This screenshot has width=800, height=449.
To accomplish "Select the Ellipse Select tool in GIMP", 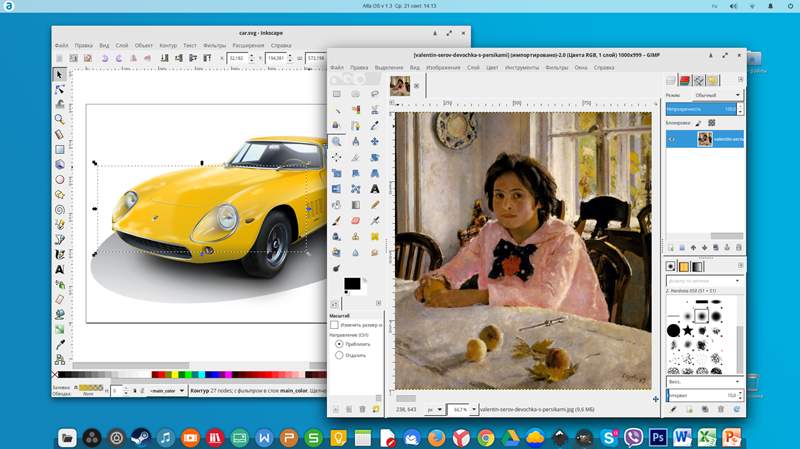I will click(356, 94).
